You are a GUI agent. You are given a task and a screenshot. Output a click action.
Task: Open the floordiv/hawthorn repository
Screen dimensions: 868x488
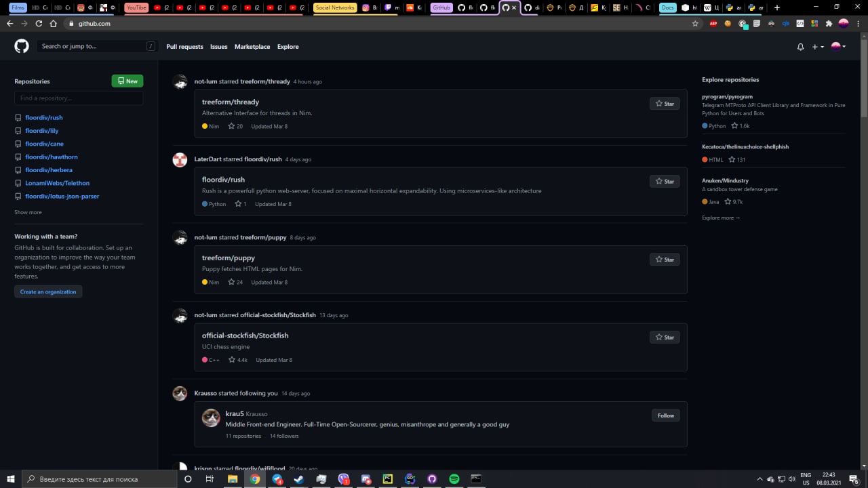point(52,157)
